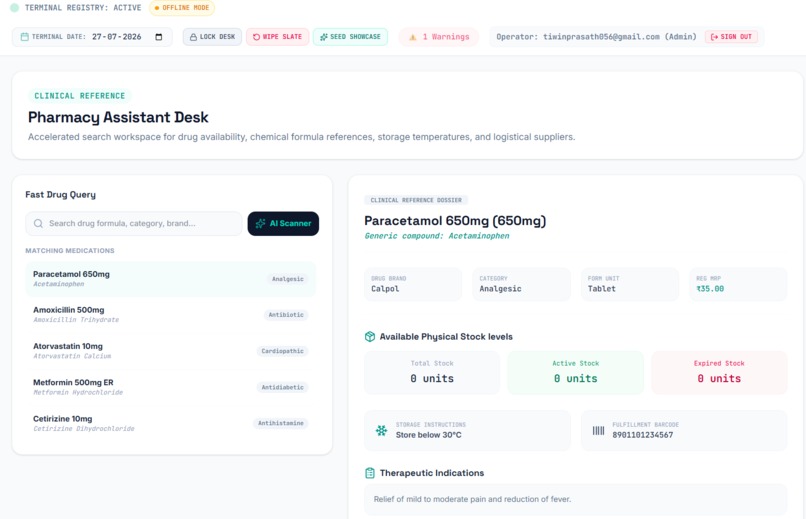Viewport: 806px width, 519px height.
Task: Click the Drug Brand Calpol card
Action: point(413,284)
